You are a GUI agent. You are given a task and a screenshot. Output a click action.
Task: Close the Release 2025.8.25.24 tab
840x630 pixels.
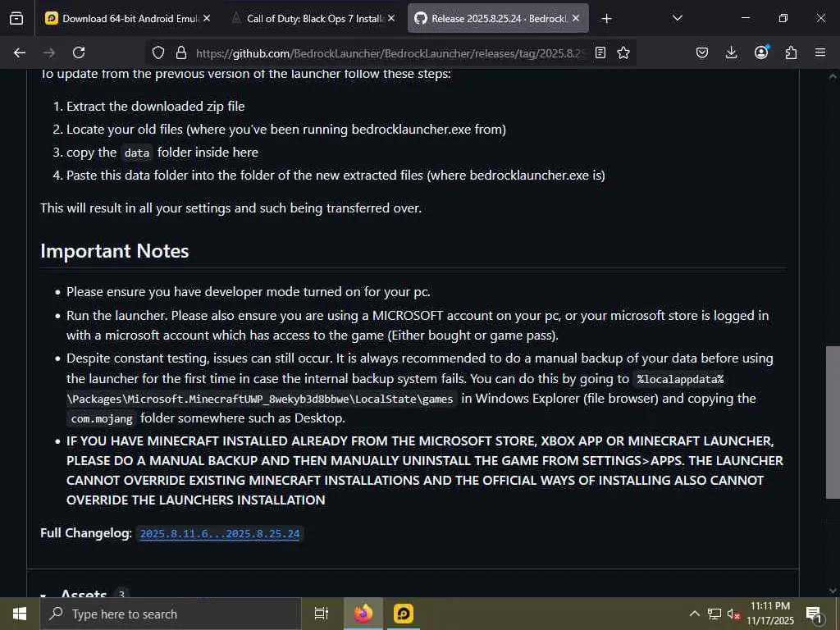576,18
